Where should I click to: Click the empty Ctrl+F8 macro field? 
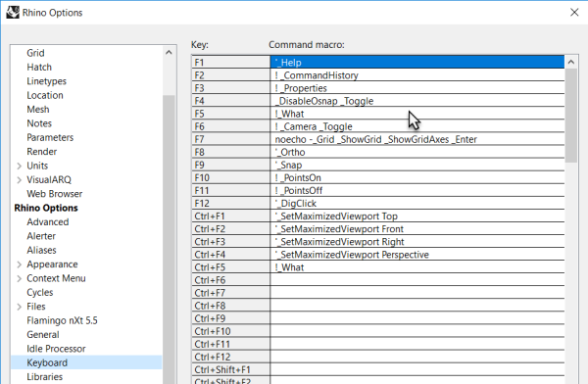(417, 306)
